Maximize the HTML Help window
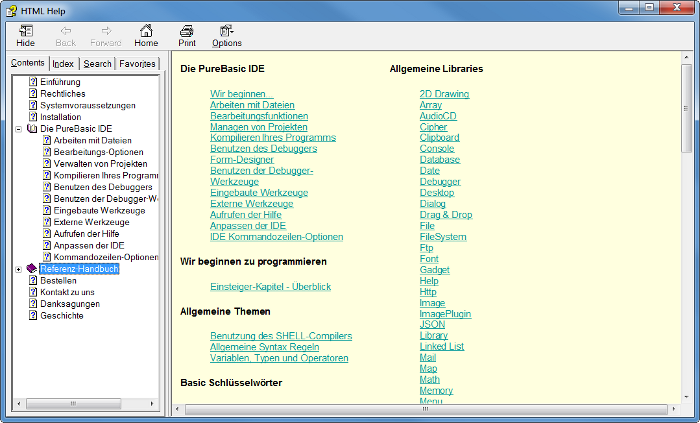The height and width of the screenshot is (423, 700). pyautogui.click(x=649, y=7)
